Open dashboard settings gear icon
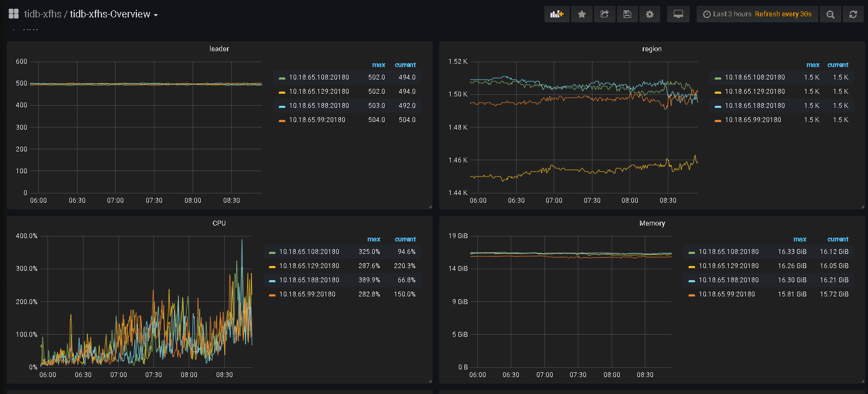The width and height of the screenshot is (868, 394). [x=650, y=15]
